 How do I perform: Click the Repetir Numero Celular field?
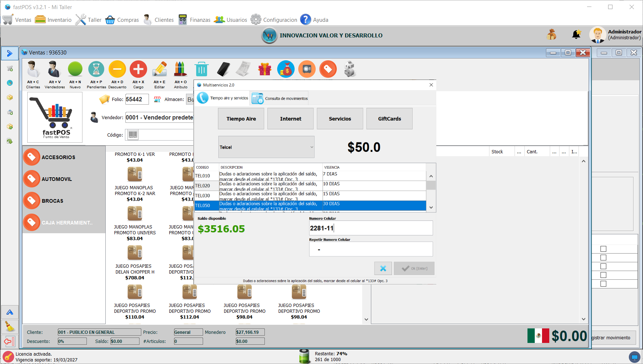[371, 249]
